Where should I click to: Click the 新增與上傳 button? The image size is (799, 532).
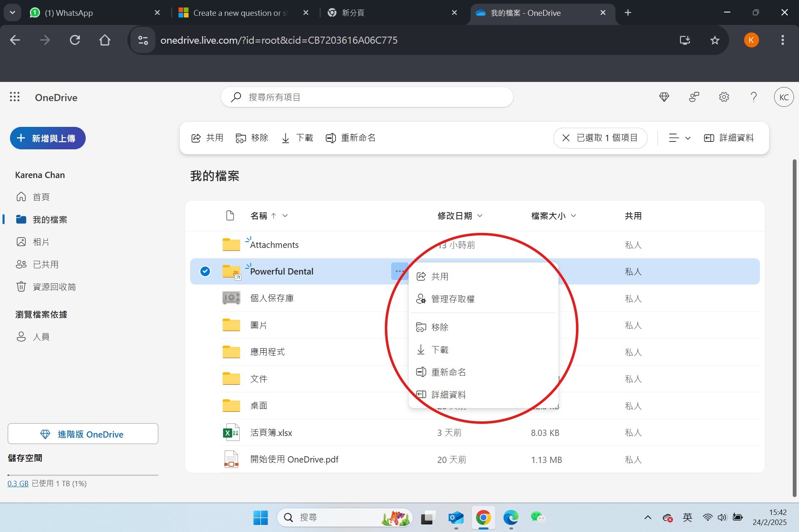[x=48, y=138]
